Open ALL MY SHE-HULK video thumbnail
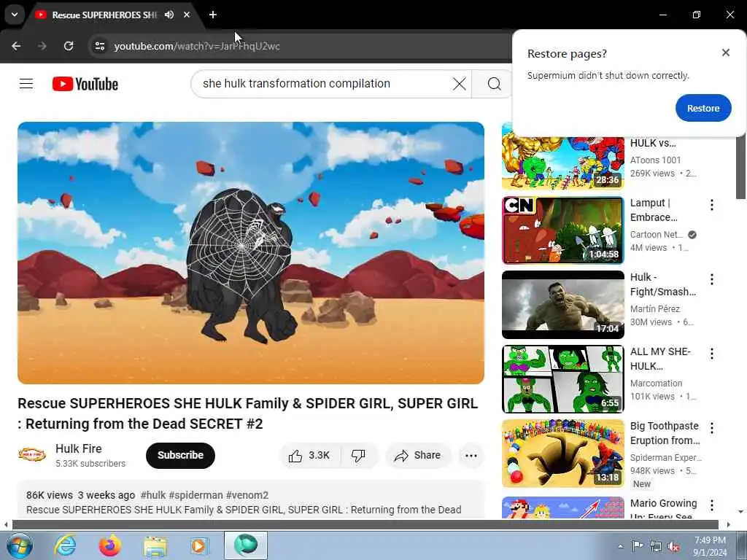Image resolution: width=747 pixels, height=560 pixels. point(562,379)
